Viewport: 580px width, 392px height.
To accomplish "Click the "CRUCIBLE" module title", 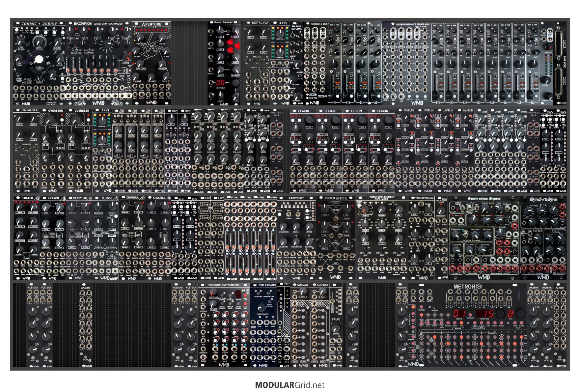I will (159, 198).
